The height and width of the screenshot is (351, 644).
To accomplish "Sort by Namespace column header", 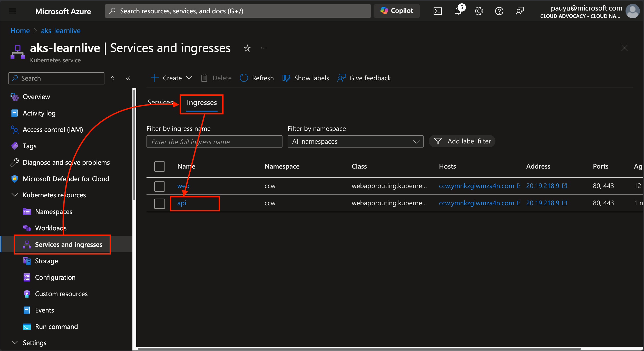I will (x=282, y=167).
